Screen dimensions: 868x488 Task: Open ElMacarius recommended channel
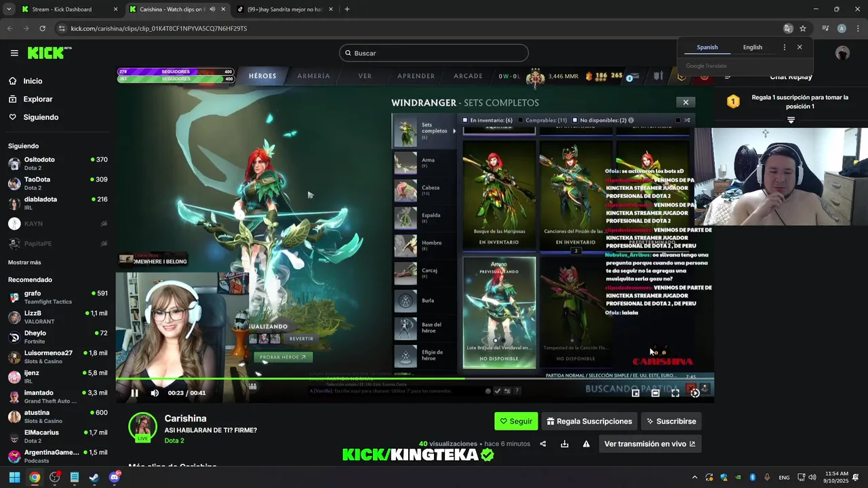(58, 436)
